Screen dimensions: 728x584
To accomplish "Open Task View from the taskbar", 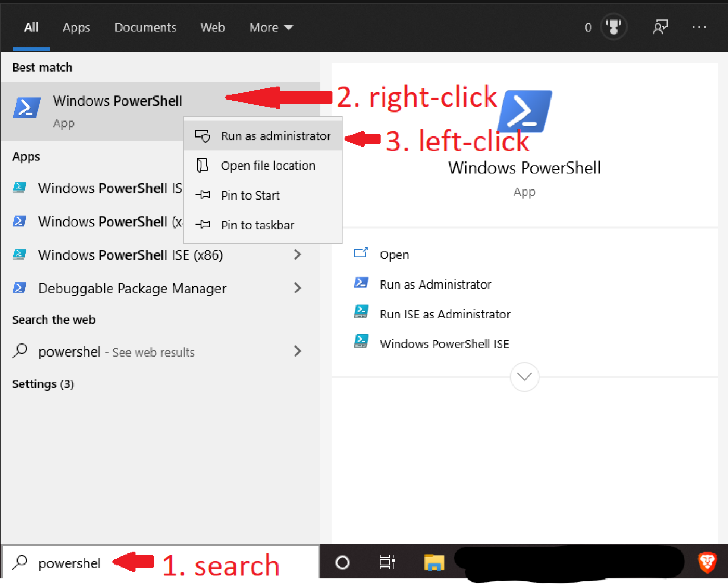I will click(387, 563).
